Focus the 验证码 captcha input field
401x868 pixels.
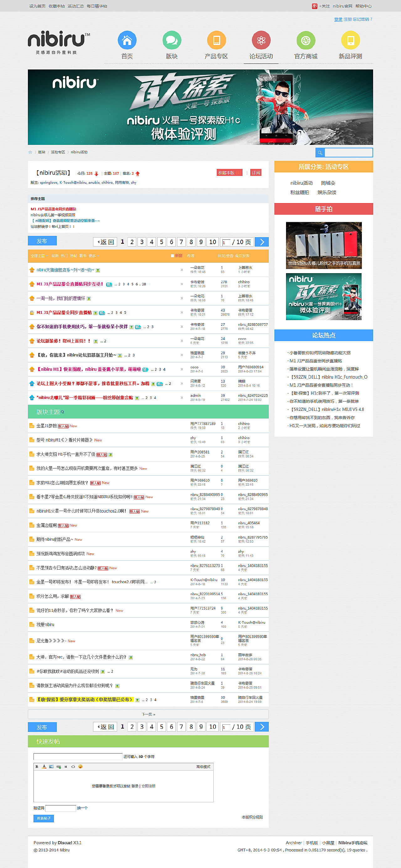pos(61,808)
